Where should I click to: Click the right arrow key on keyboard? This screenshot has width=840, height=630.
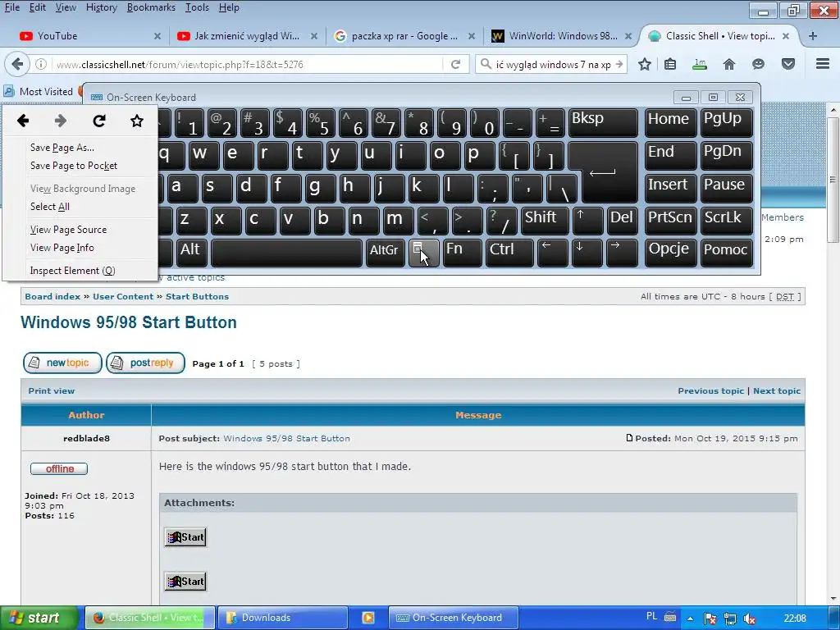point(622,253)
